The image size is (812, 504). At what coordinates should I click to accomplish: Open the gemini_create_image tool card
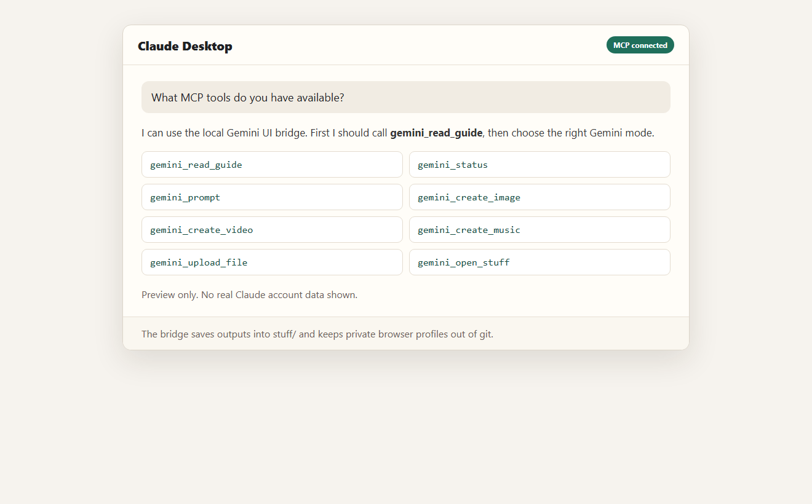pyautogui.click(x=539, y=197)
